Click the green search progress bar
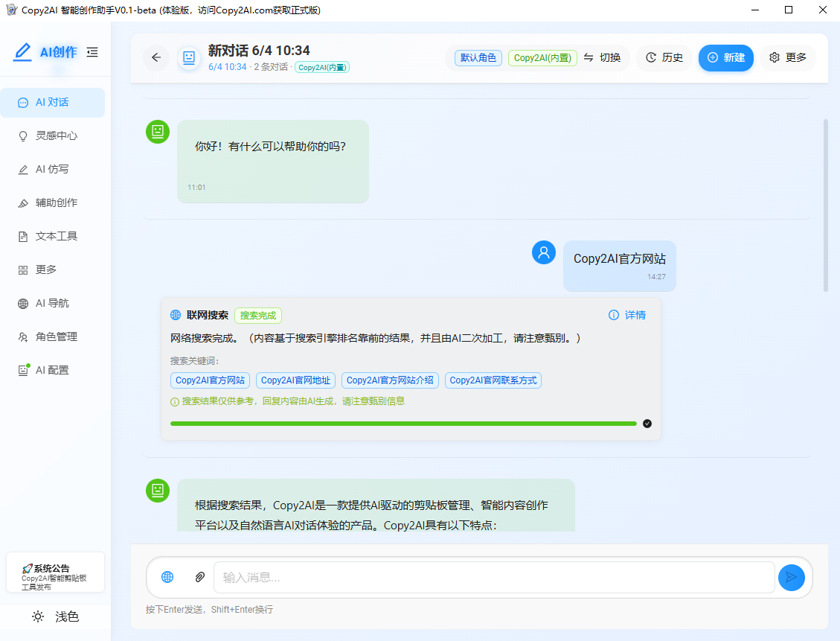Viewport: 840px width, 641px height. [403, 424]
